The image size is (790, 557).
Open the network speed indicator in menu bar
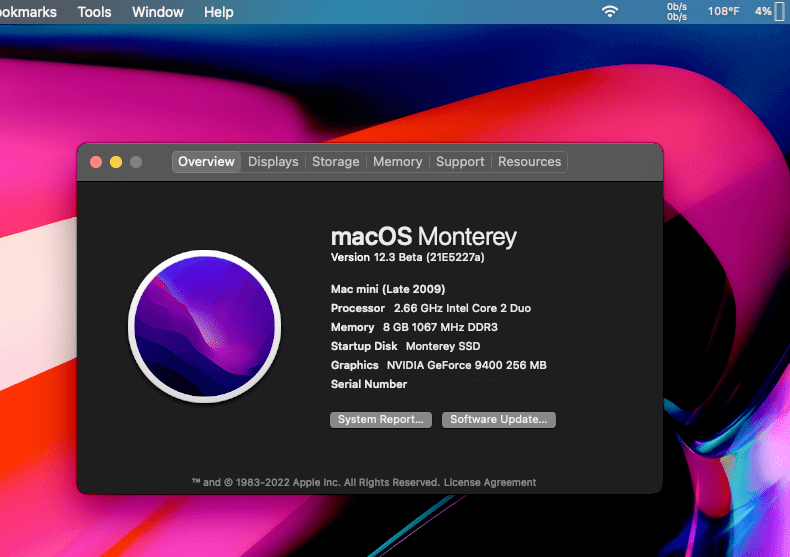coord(677,12)
